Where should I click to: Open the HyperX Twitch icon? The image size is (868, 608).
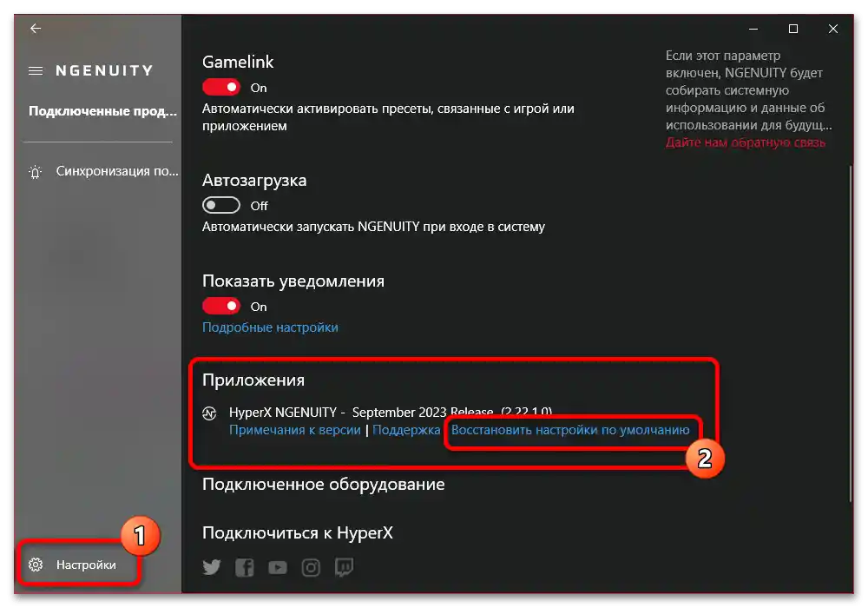point(344,567)
